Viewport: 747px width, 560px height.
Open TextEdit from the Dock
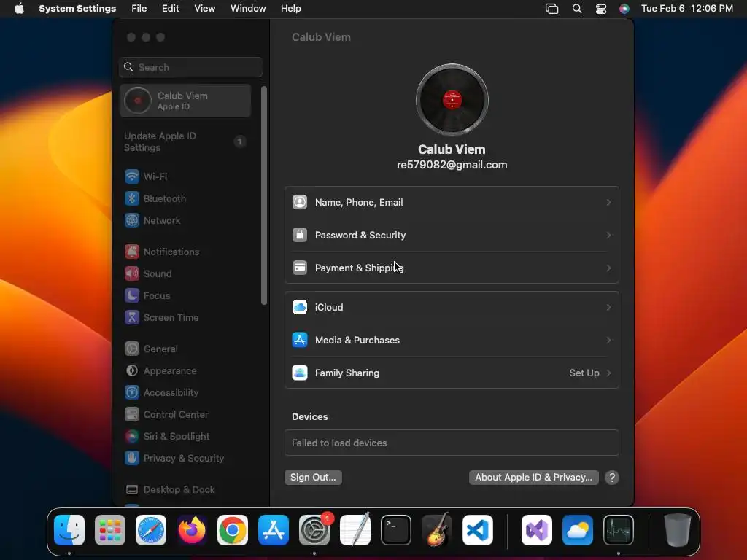pos(355,530)
